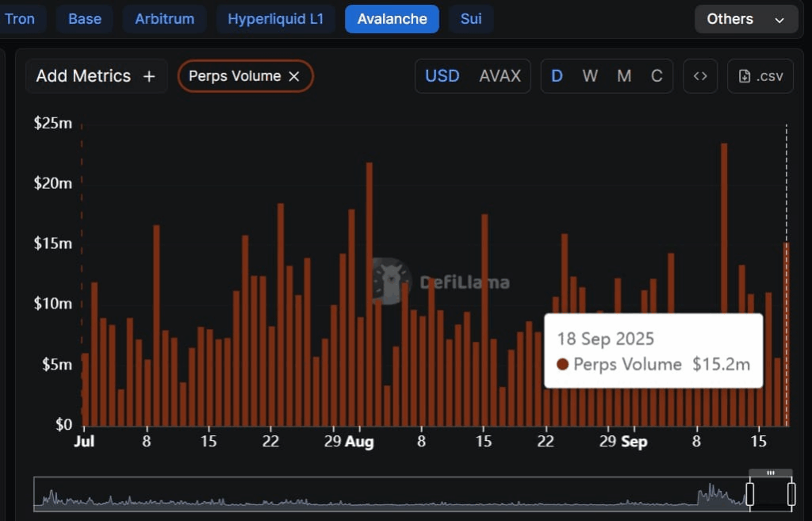Remove Perps Volume metric via its X icon
Screen dimensions: 812x521
point(295,76)
